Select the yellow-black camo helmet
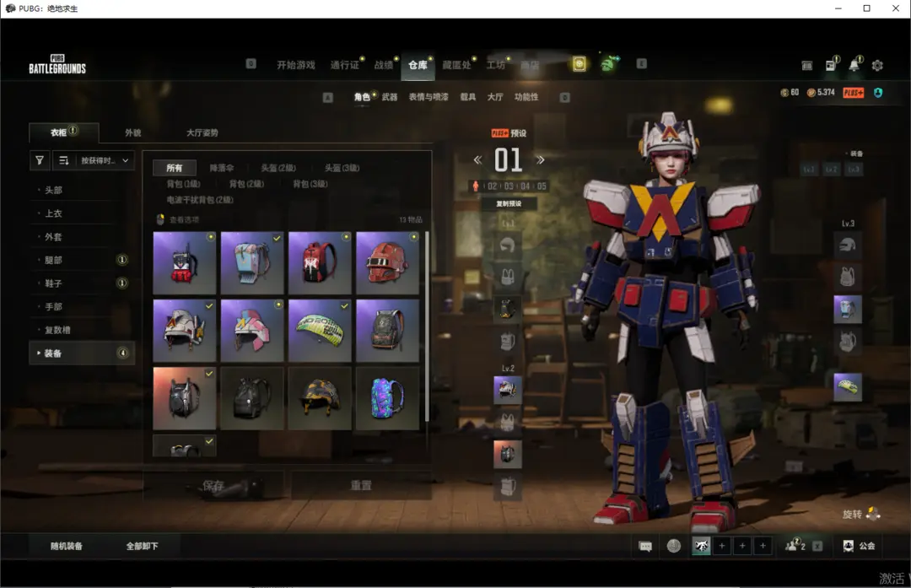 coord(320,398)
